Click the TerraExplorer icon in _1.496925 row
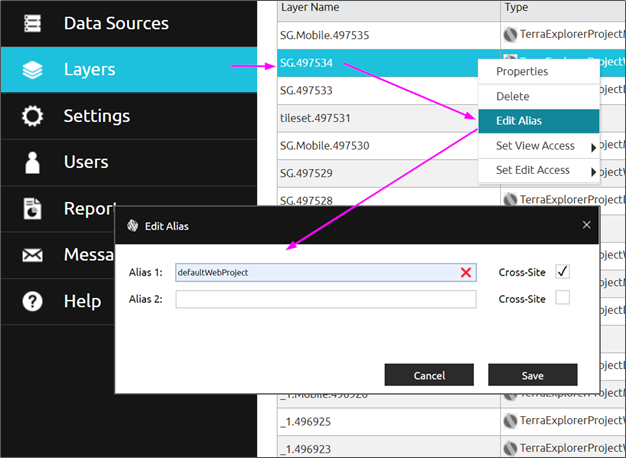This screenshot has width=626, height=458. coord(510,420)
